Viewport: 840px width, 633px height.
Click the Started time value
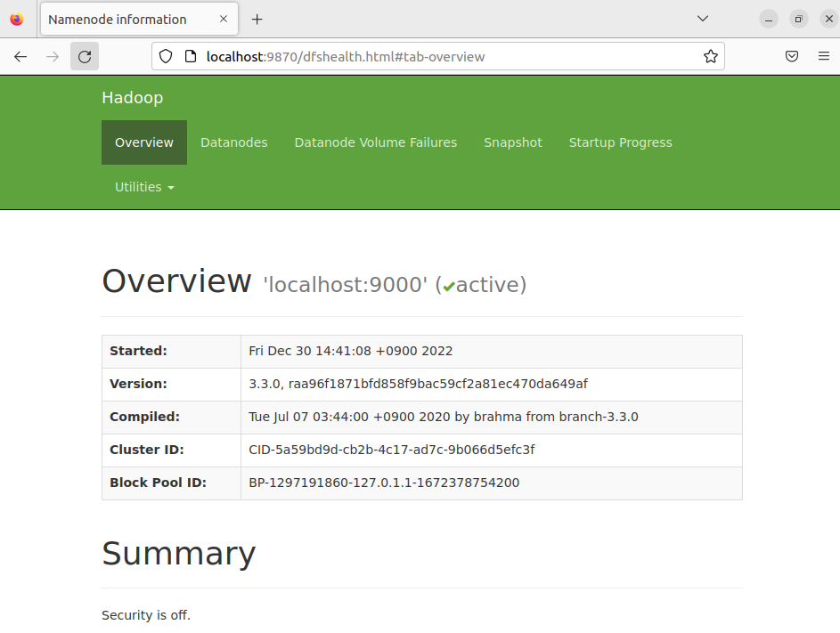pos(351,351)
